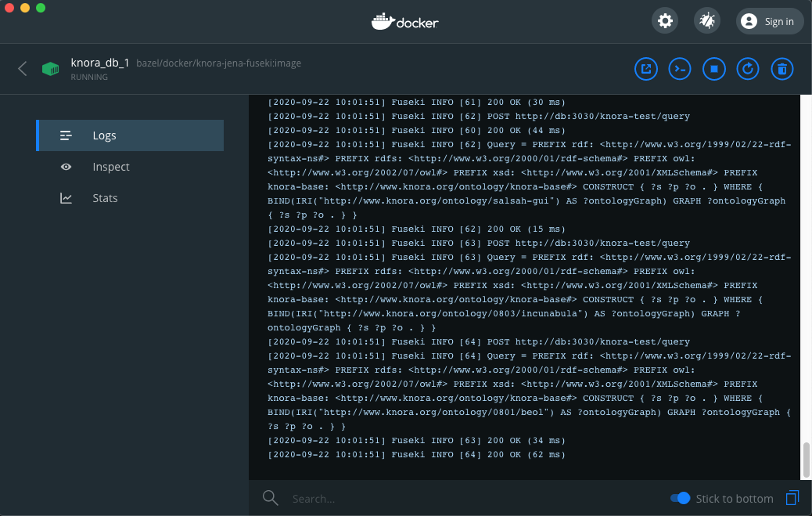Click the log search magnifier icon

[270, 497]
